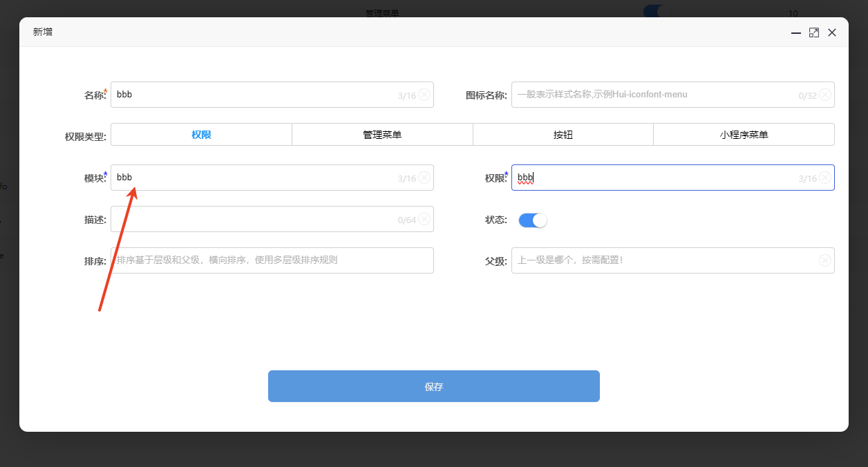Clear the 图标名称 field using its X icon
Image resolution: width=868 pixels, height=467 pixels.
(825, 95)
